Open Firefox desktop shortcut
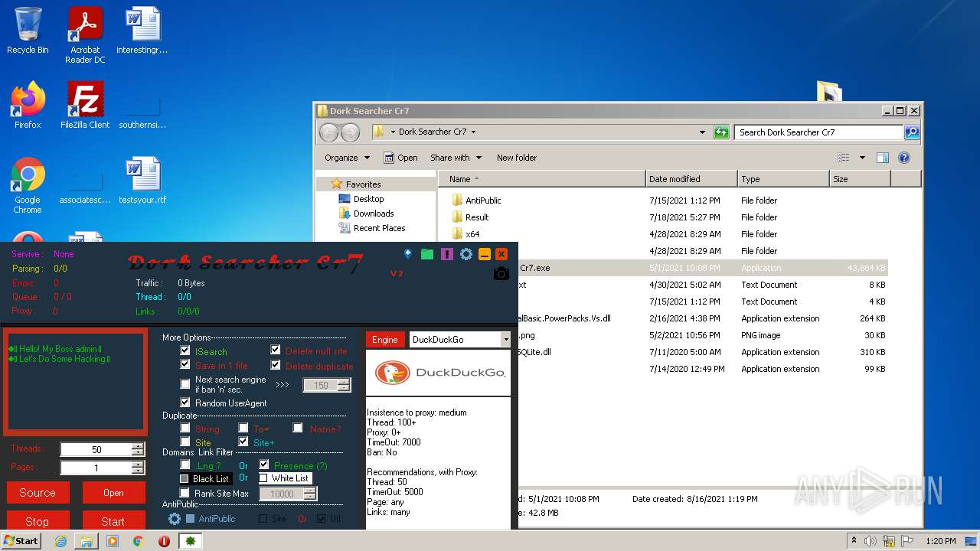Image resolution: width=980 pixels, height=551 pixels. coord(28,105)
